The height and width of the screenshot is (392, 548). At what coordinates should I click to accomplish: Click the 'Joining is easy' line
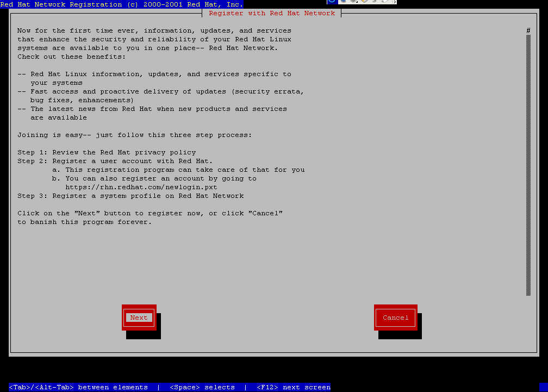pyautogui.click(x=135, y=135)
